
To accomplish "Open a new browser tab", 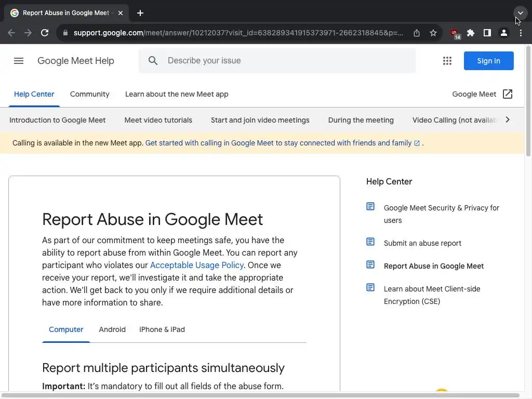I will [140, 13].
